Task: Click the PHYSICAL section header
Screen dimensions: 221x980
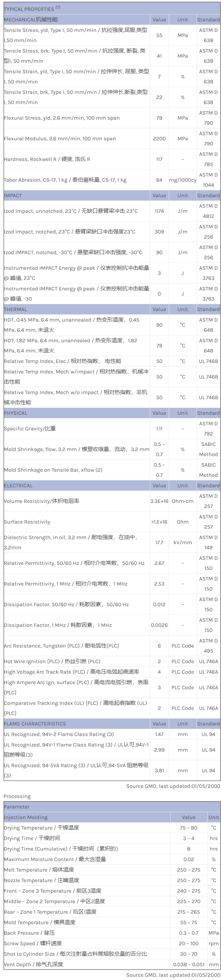Action: click(16, 413)
